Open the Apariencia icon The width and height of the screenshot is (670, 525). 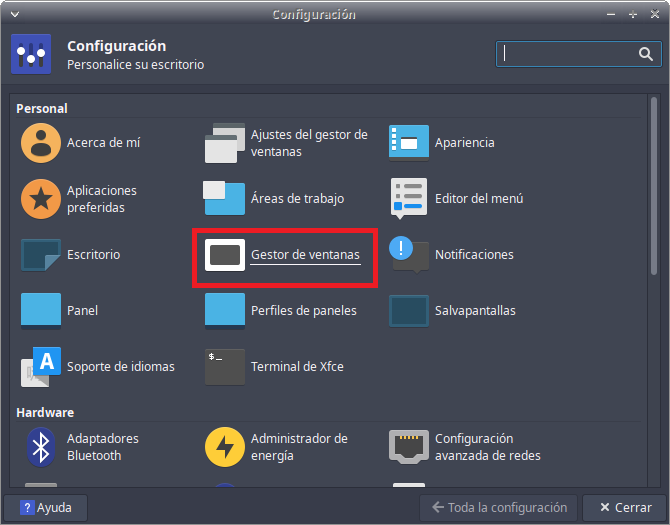(x=409, y=143)
